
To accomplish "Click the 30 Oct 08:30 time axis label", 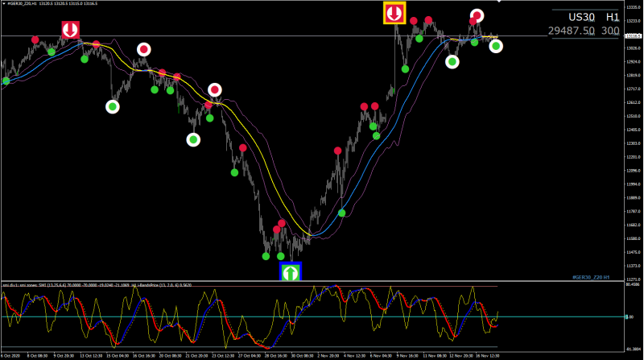I will tap(303, 356).
